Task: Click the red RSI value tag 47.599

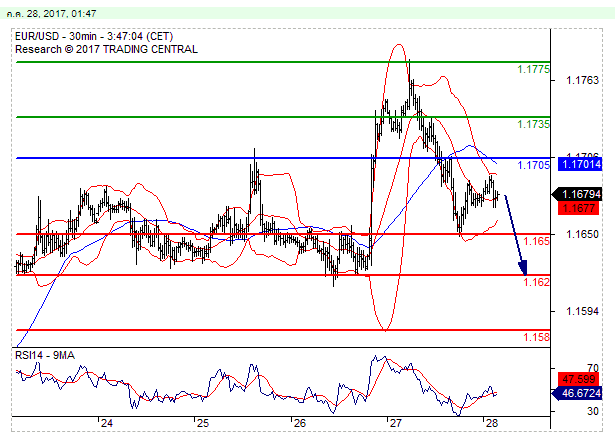Action: (x=579, y=379)
